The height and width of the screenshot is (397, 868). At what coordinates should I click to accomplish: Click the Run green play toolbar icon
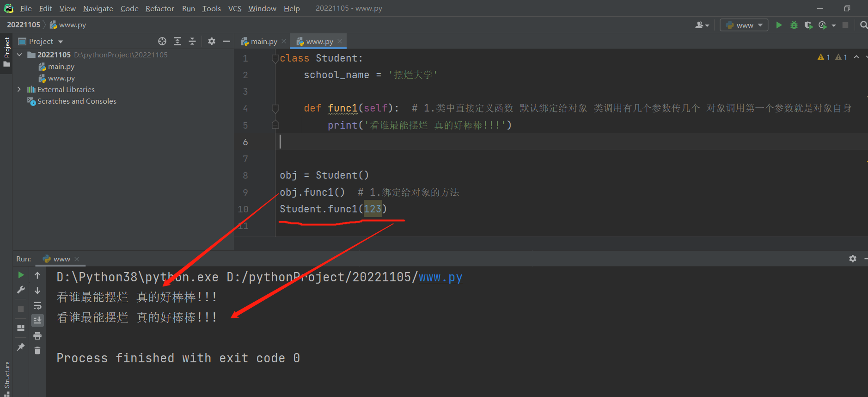779,25
